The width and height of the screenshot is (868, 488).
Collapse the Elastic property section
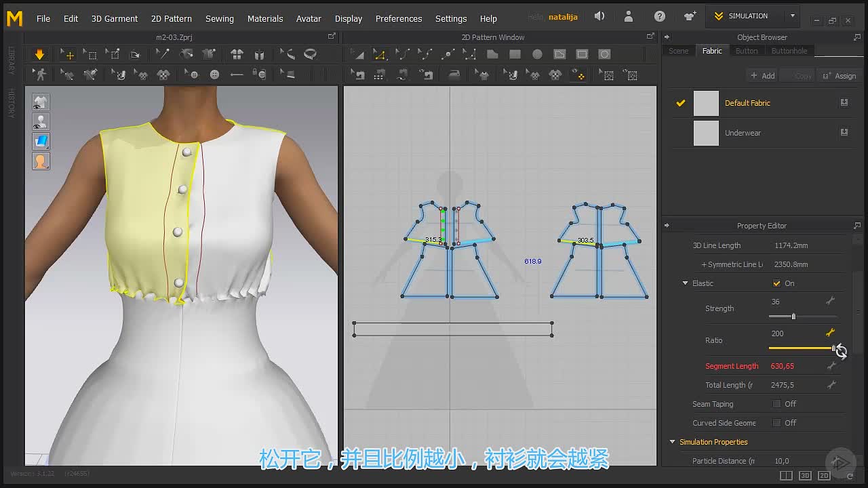685,283
